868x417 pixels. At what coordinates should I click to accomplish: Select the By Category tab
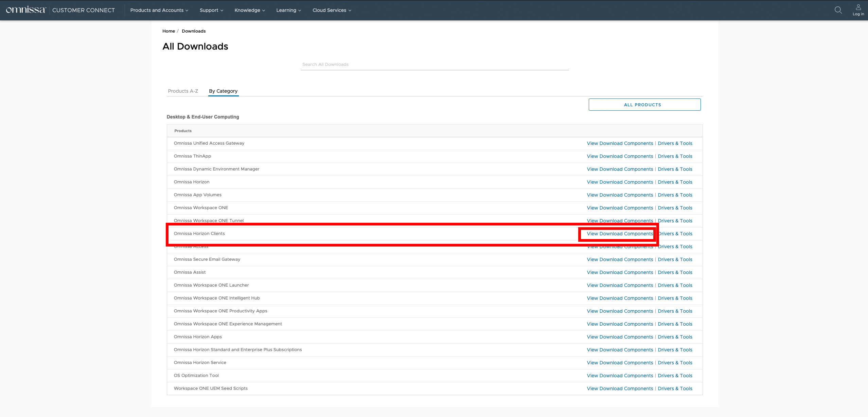point(223,91)
